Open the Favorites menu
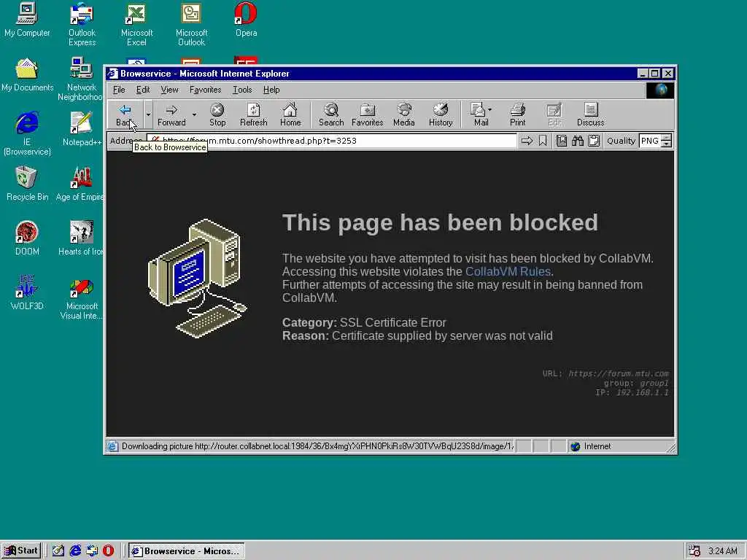The height and width of the screenshot is (560, 747). (x=205, y=90)
